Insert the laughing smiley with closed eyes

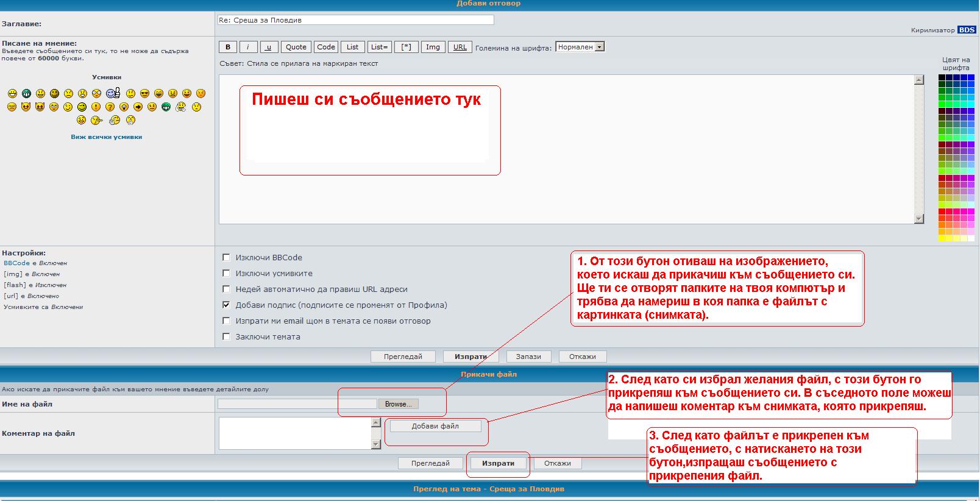coord(158,93)
